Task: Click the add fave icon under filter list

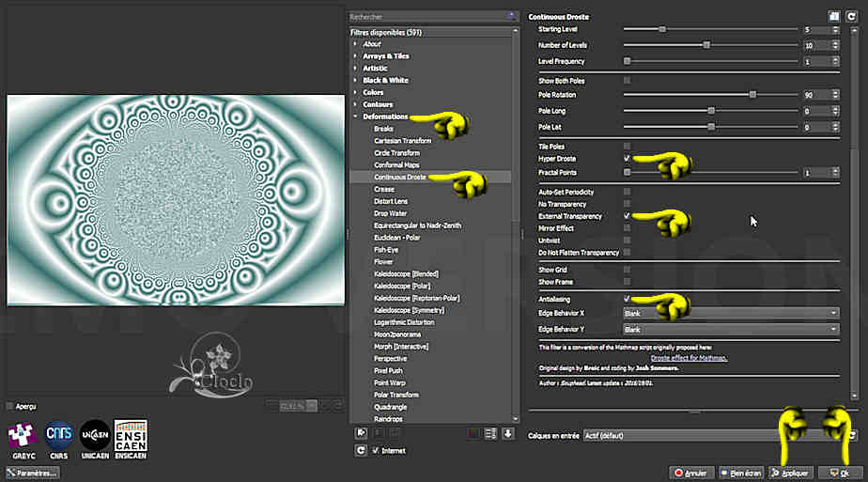Action: coord(361,433)
